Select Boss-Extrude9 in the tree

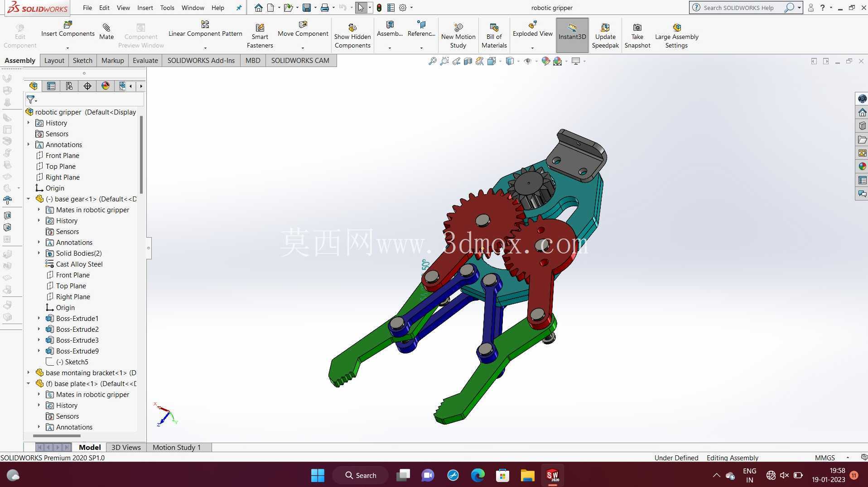77,351
